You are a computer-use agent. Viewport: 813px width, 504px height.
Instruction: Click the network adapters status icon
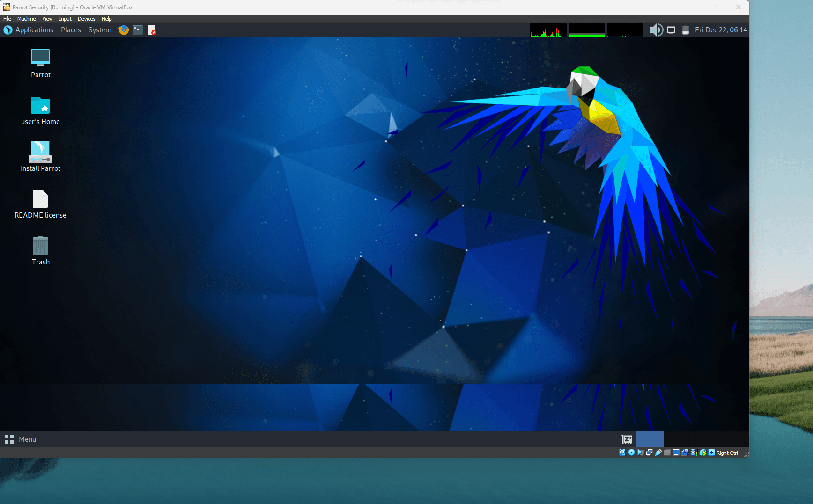coord(649,453)
